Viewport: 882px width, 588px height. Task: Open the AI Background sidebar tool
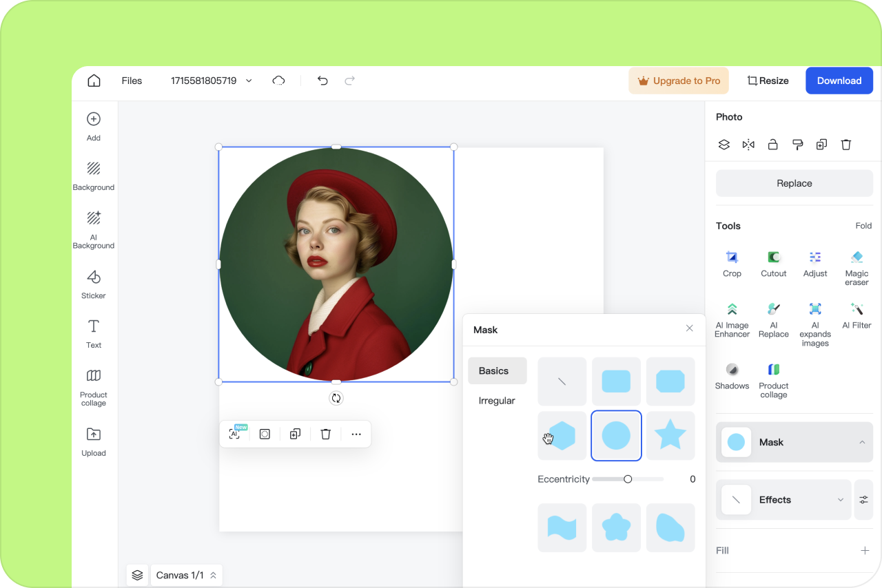(x=94, y=230)
